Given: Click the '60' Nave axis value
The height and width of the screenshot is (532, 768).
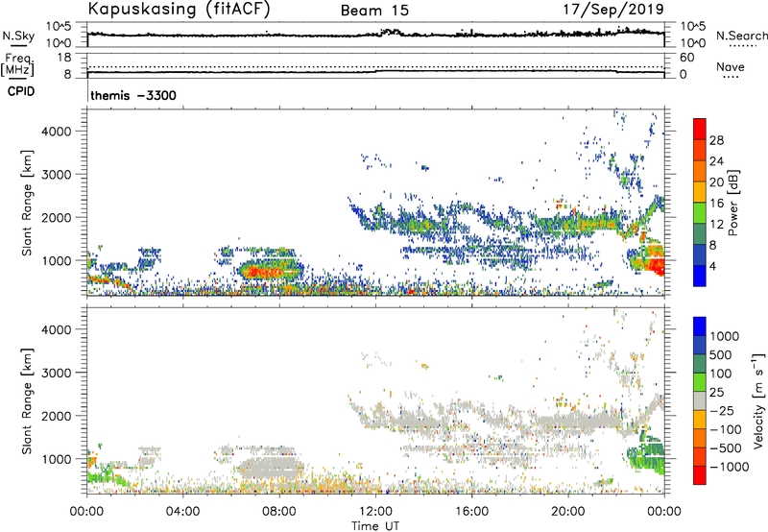Looking at the screenshot, I should [687, 58].
